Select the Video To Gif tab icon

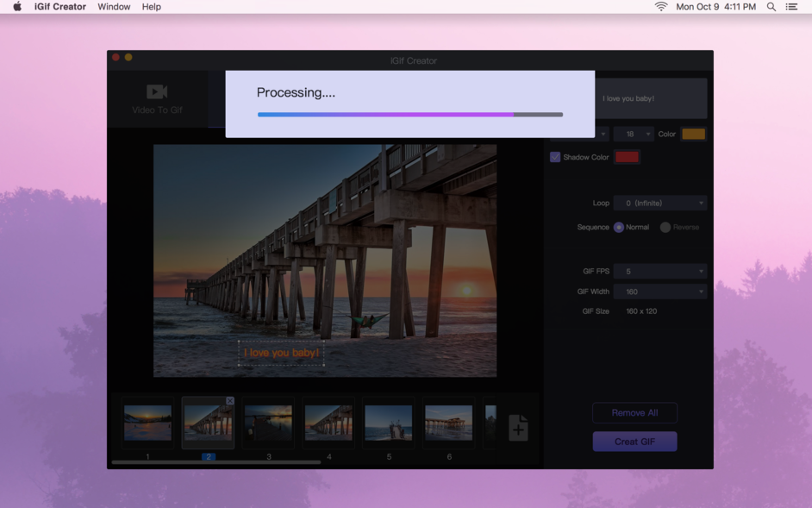158,92
